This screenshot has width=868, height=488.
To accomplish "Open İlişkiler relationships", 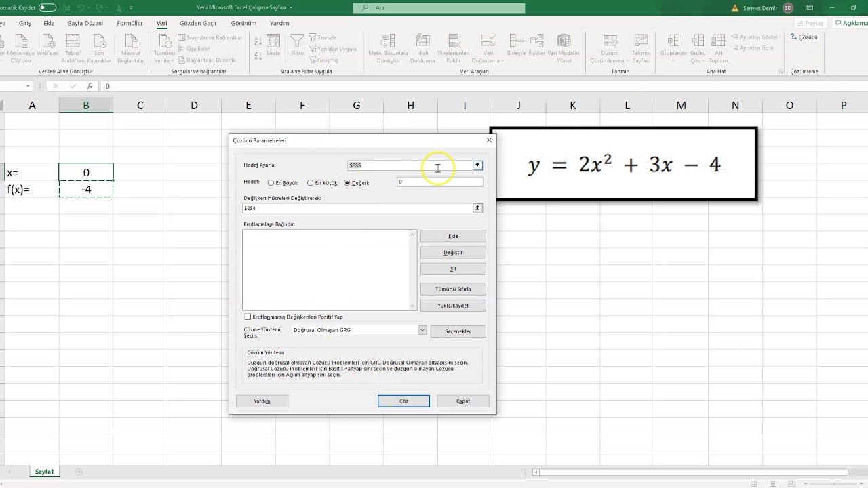I will point(536,46).
